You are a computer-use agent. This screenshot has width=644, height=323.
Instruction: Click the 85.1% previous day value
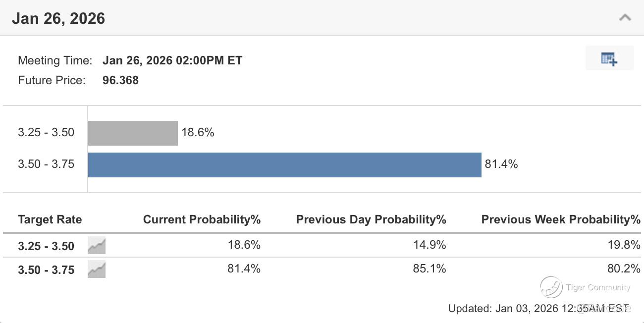pyautogui.click(x=429, y=269)
